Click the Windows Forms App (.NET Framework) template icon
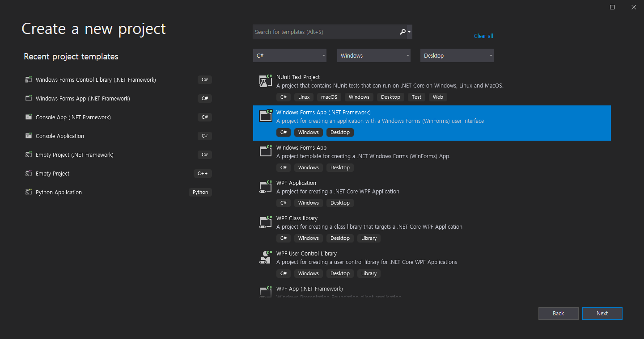This screenshot has width=644, height=339. pyautogui.click(x=266, y=116)
